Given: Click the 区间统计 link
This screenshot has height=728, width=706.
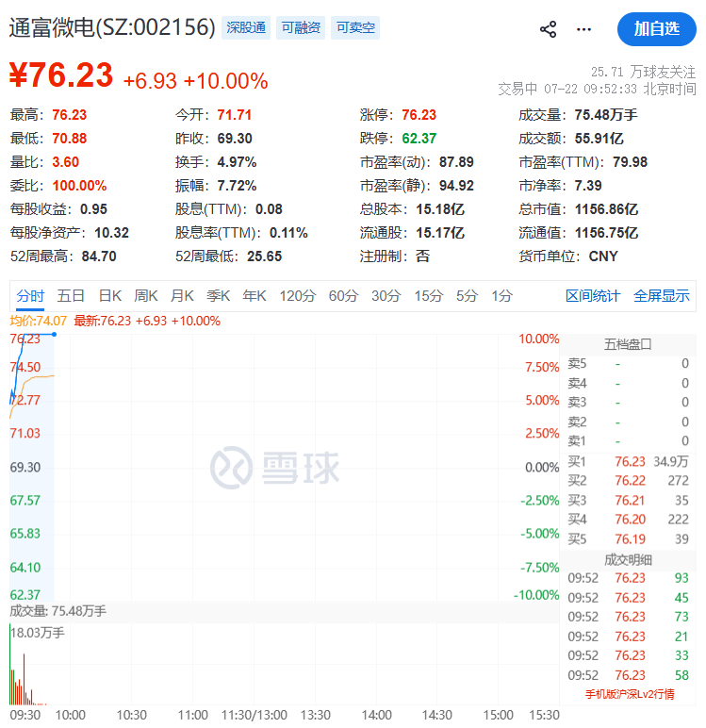Looking at the screenshot, I should point(593,296).
